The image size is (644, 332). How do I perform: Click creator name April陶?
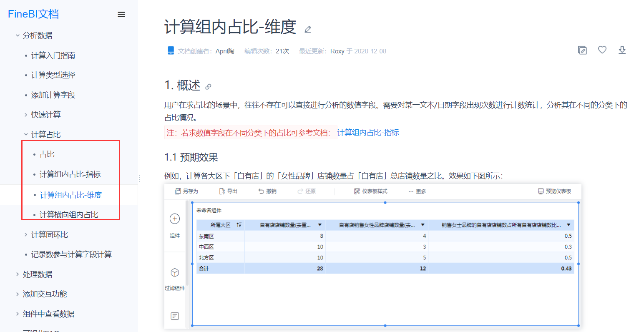click(225, 51)
